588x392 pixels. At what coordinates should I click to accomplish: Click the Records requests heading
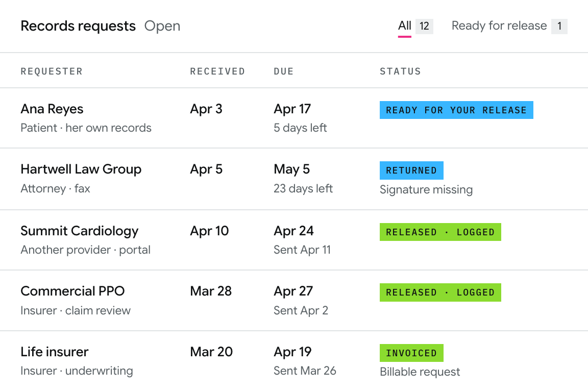coord(78,26)
